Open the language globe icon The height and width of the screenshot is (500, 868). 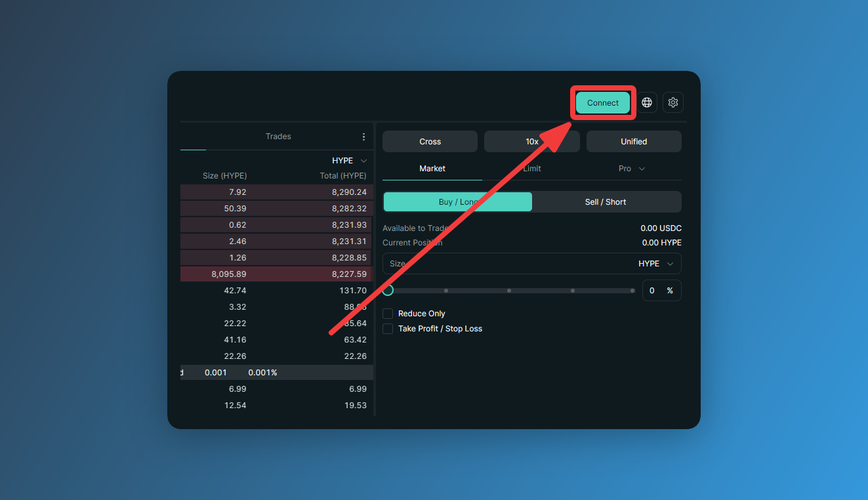click(x=647, y=102)
